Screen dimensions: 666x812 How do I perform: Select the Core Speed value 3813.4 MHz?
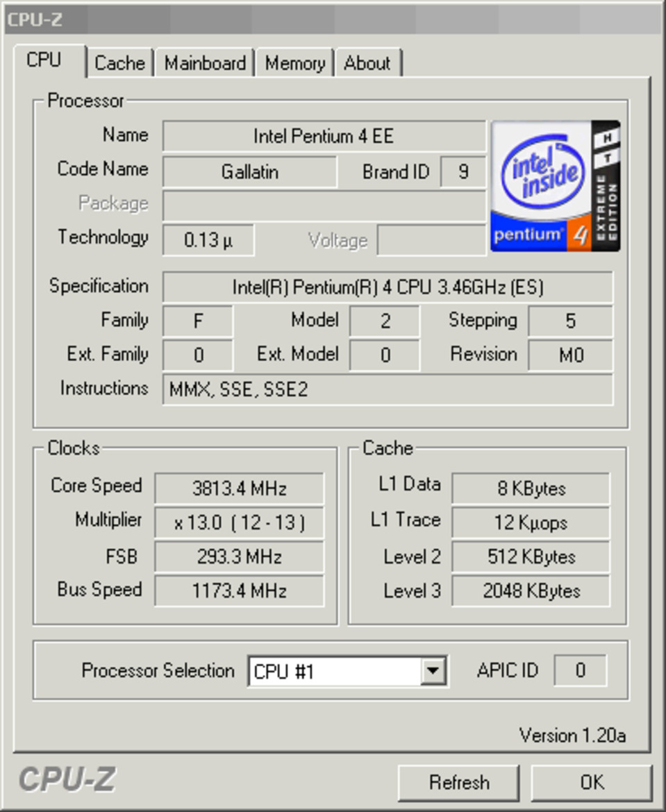pos(238,488)
